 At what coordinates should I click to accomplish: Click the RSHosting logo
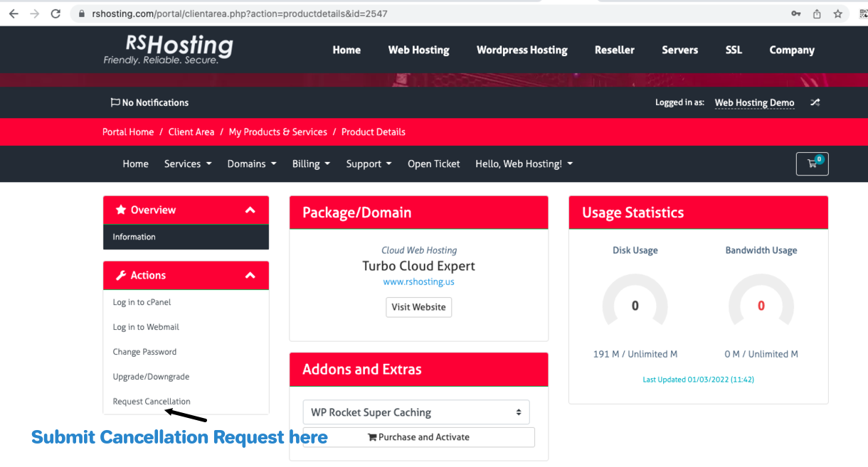coord(168,49)
